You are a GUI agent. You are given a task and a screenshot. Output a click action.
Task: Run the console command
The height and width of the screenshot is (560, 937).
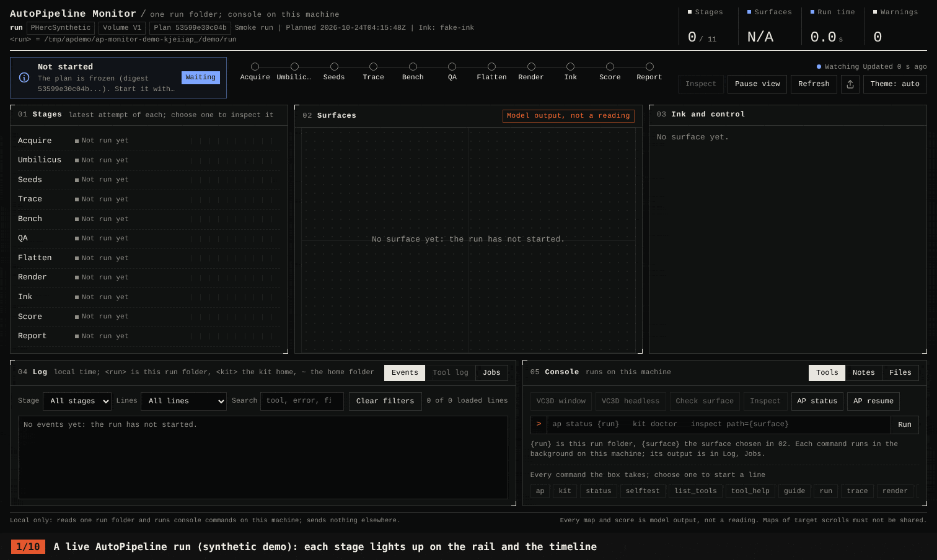(905, 424)
